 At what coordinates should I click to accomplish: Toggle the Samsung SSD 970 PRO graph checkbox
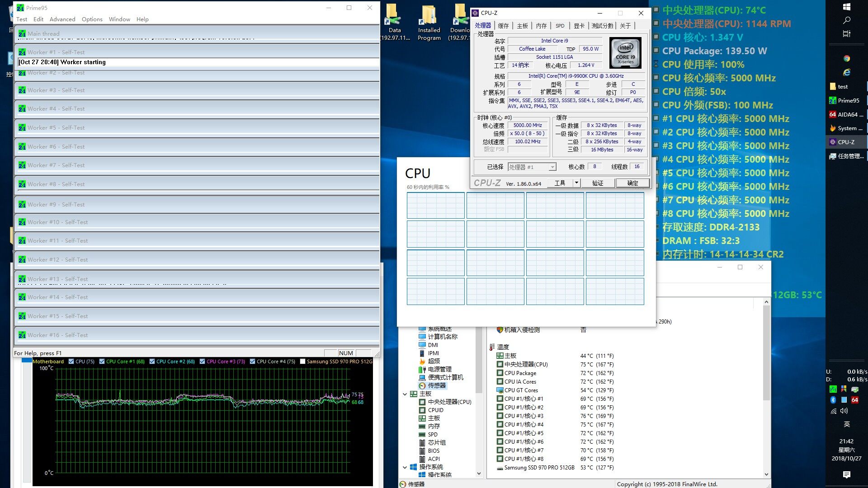(302, 361)
